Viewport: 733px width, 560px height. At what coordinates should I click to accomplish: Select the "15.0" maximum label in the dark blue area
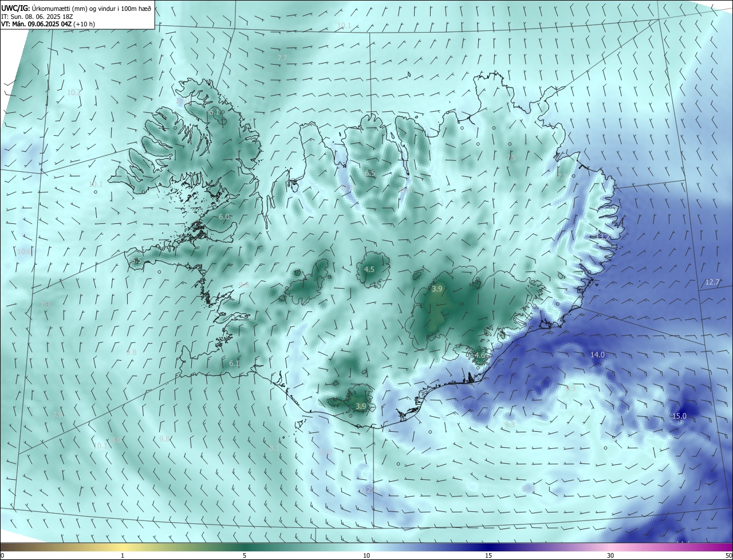pos(679,416)
